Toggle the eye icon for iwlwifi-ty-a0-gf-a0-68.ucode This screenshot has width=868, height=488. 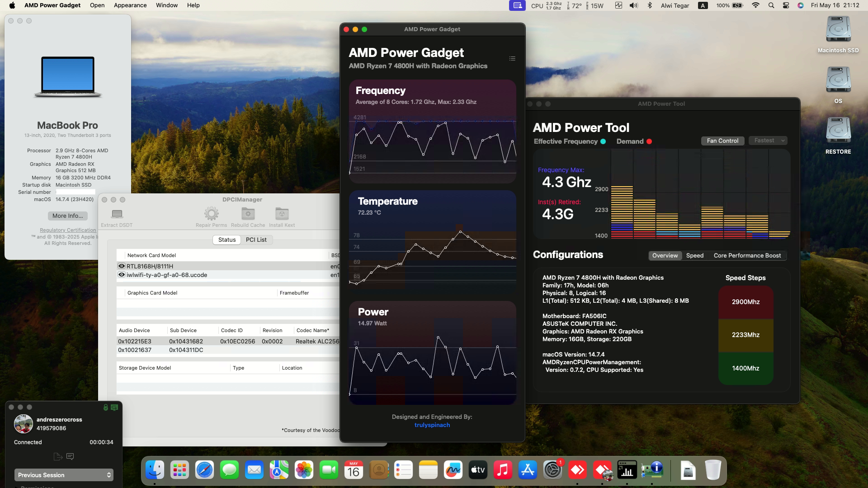click(121, 275)
